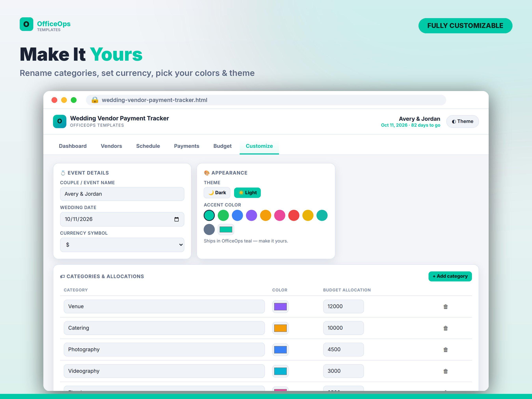Remove Photography category using its trash icon

446,350
